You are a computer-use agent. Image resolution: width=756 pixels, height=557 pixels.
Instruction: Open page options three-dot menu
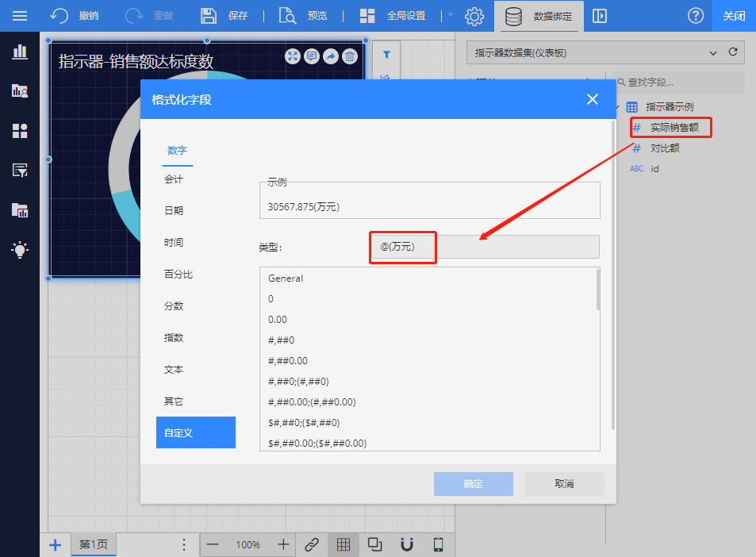(x=184, y=544)
